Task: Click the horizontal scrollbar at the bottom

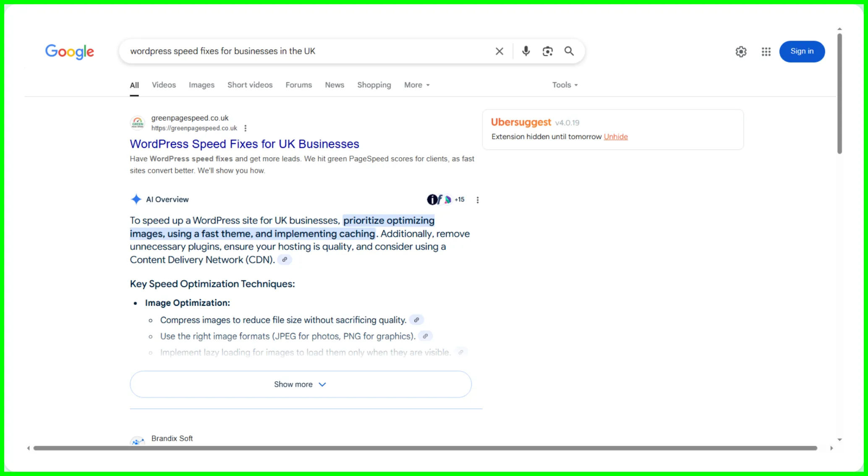Action: (425, 448)
